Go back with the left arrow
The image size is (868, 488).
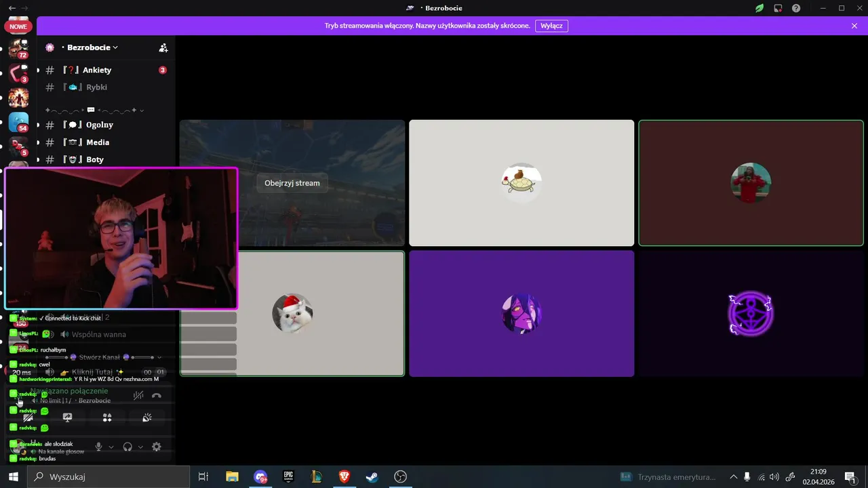[12, 7]
